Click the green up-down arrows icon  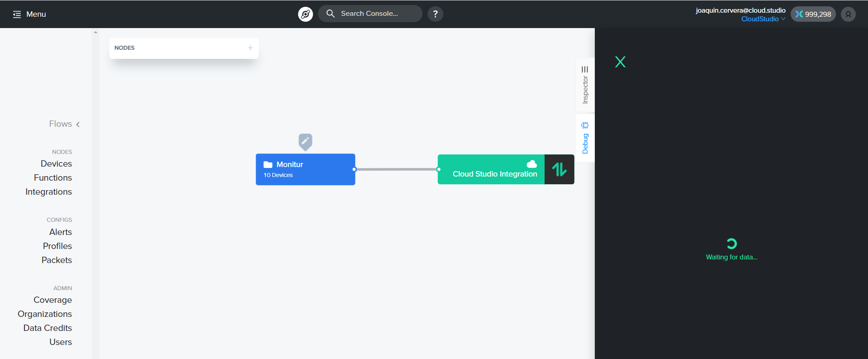click(x=559, y=169)
